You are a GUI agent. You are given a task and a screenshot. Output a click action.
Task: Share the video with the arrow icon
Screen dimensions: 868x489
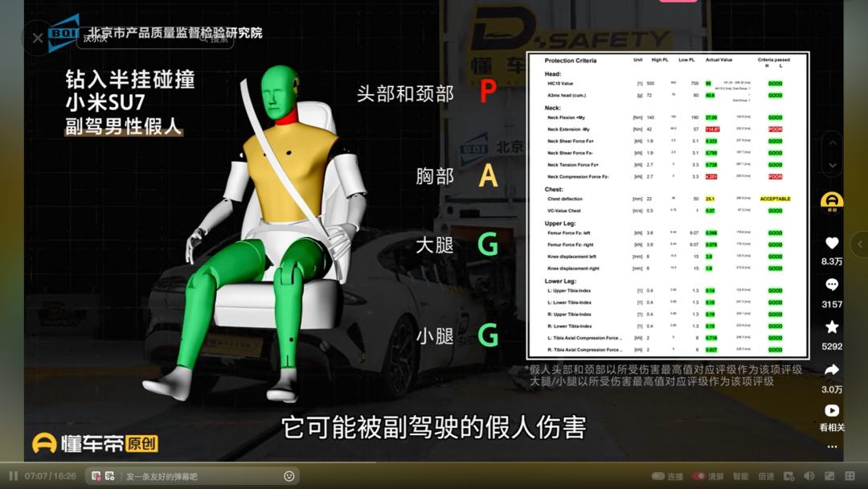(x=832, y=370)
